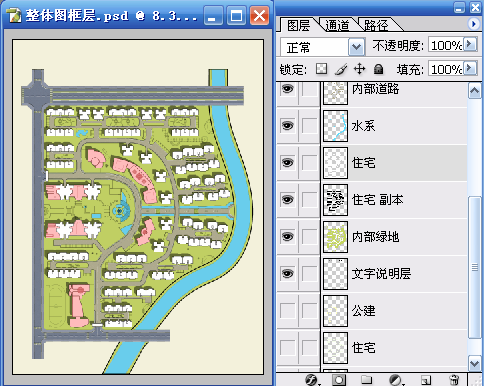Delete layer with trash icon
484x386 pixels.
[454, 380]
